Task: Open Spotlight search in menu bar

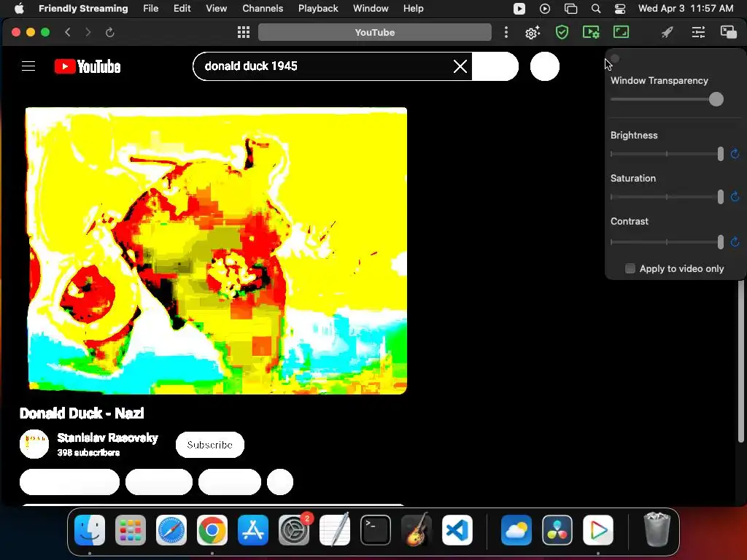Action: tap(595, 9)
